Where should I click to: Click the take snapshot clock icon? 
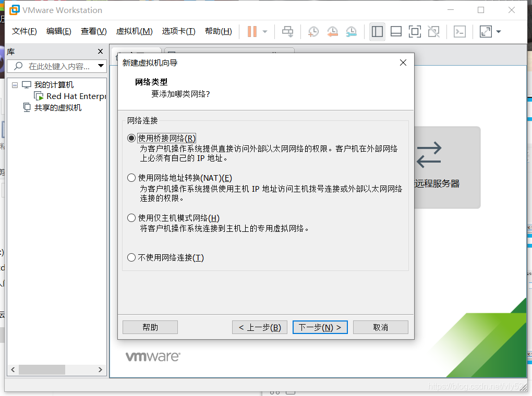click(313, 31)
